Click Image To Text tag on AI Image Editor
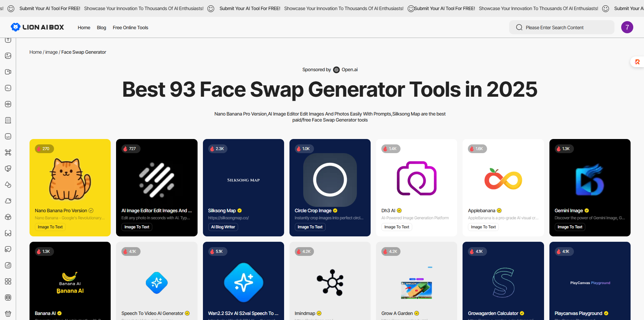 pos(137,227)
